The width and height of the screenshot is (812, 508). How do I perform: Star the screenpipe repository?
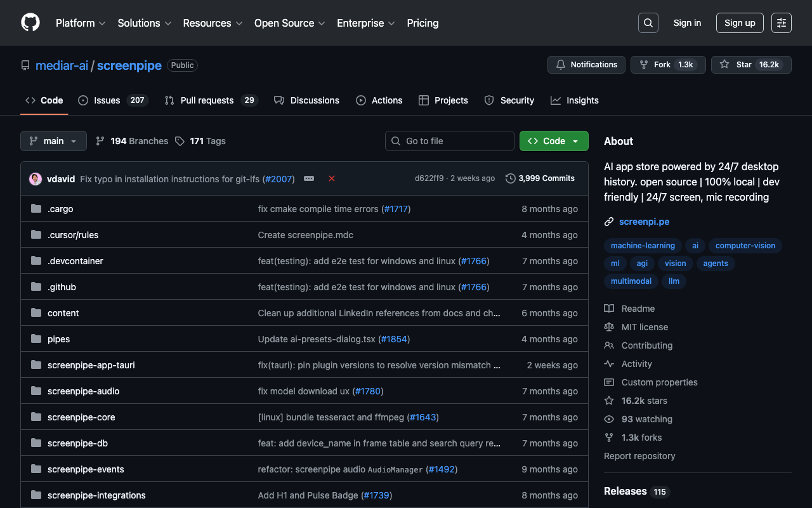[751, 65]
